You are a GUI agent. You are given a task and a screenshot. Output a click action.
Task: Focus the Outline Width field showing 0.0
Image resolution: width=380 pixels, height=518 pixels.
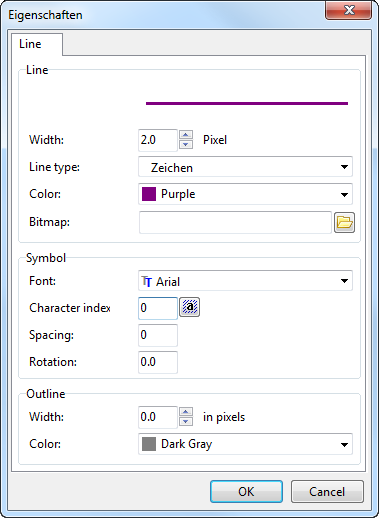[158, 417]
